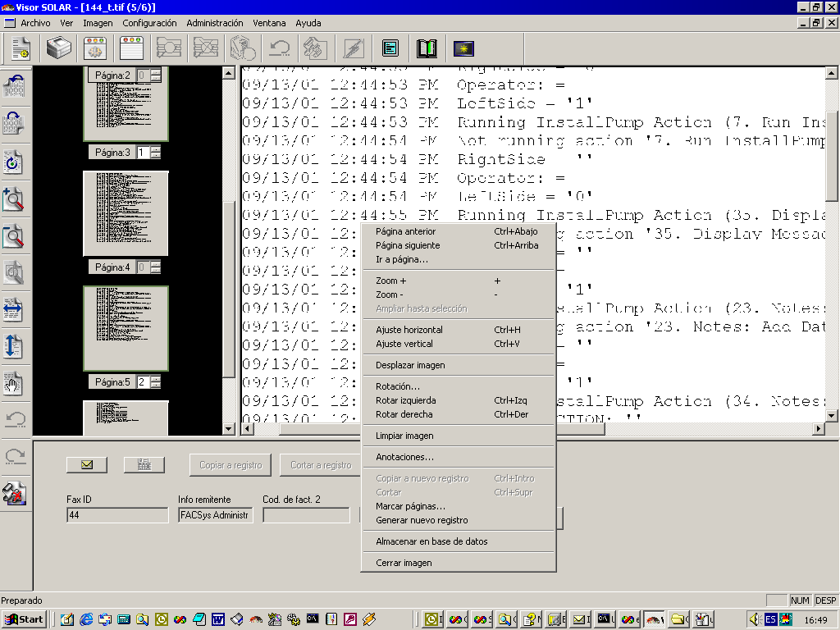Choose Rotar derecha in context menu
The width and height of the screenshot is (840, 630).
[459, 414]
